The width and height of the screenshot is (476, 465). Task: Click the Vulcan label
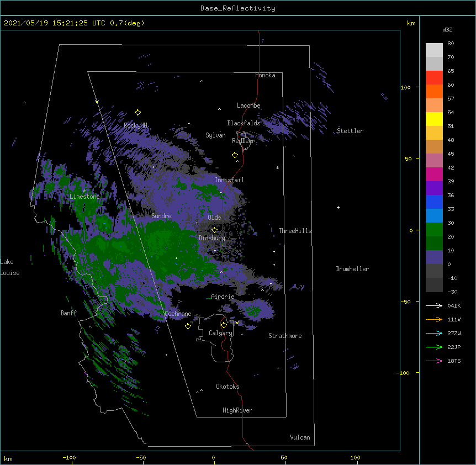pyautogui.click(x=300, y=437)
